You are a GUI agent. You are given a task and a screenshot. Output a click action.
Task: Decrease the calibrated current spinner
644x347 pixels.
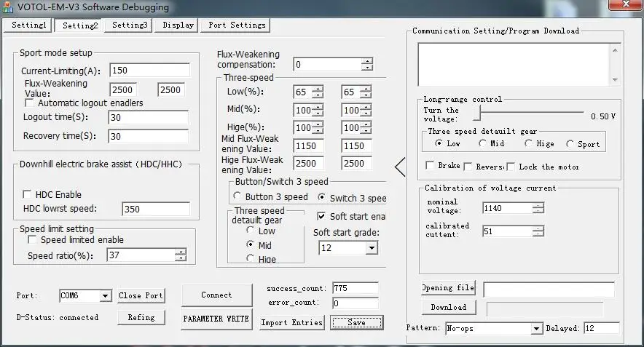[538, 234]
